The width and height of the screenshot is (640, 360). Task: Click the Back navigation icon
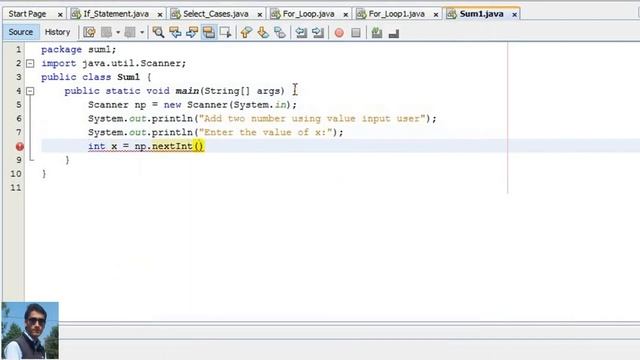(106, 32)
